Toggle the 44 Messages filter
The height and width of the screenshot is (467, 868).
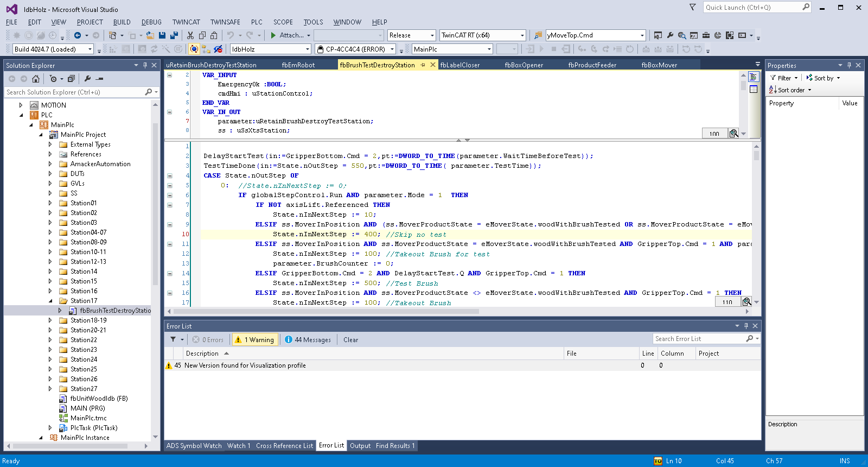point(308,340)
